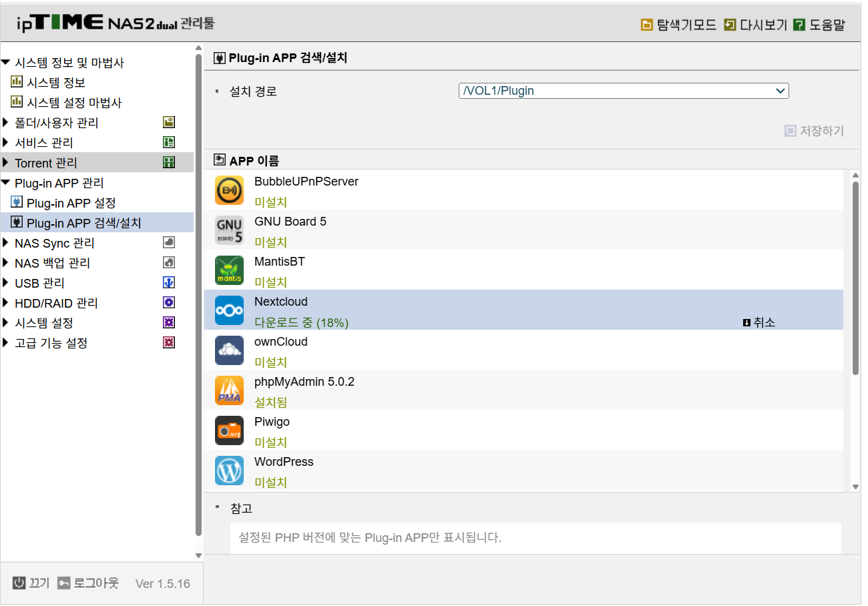Click the WordPress app icon
Image resolution: width=868 pixels, height=606 pixels.
point(229,471)
